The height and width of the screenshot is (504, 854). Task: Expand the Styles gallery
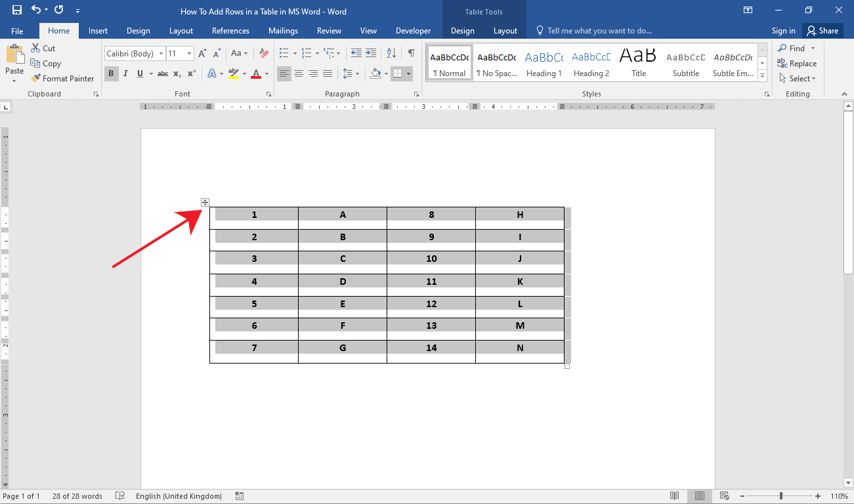click(x=762, y=76)
